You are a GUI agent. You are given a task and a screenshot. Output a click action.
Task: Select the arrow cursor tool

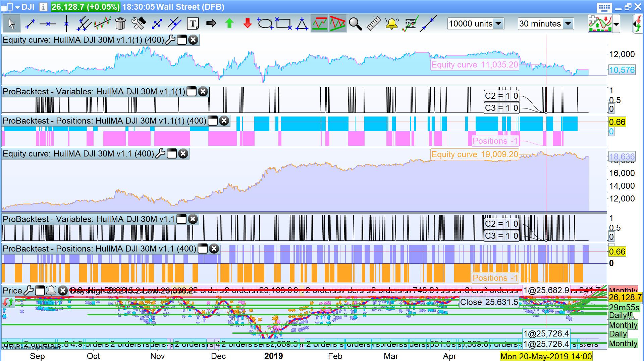point(11,24)
